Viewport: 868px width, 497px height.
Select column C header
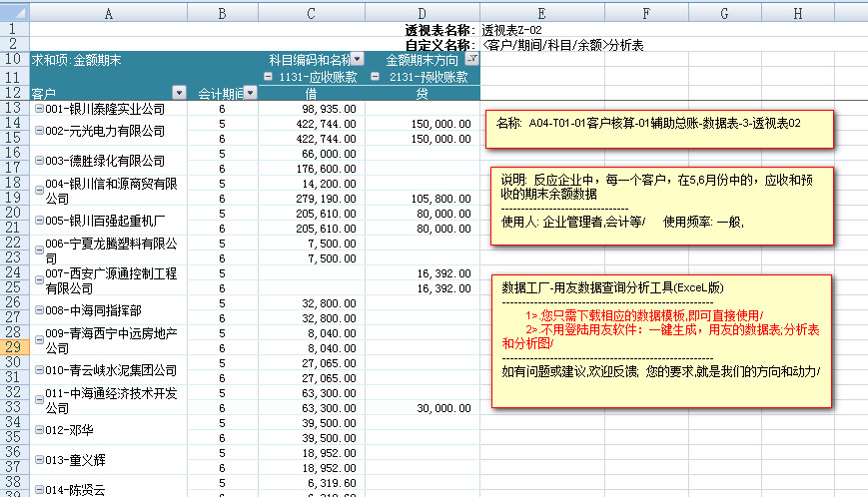tap(312, 13)
